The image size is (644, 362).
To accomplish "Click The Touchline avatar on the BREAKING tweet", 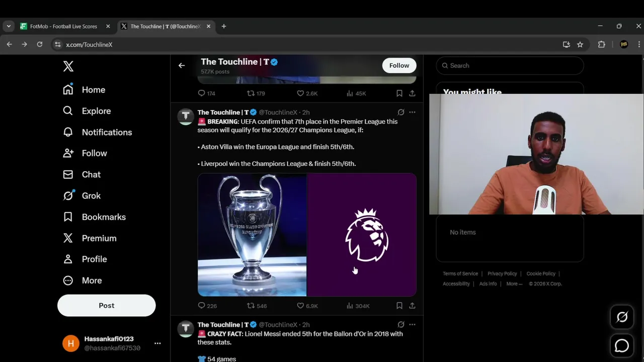I will point(186,117).
